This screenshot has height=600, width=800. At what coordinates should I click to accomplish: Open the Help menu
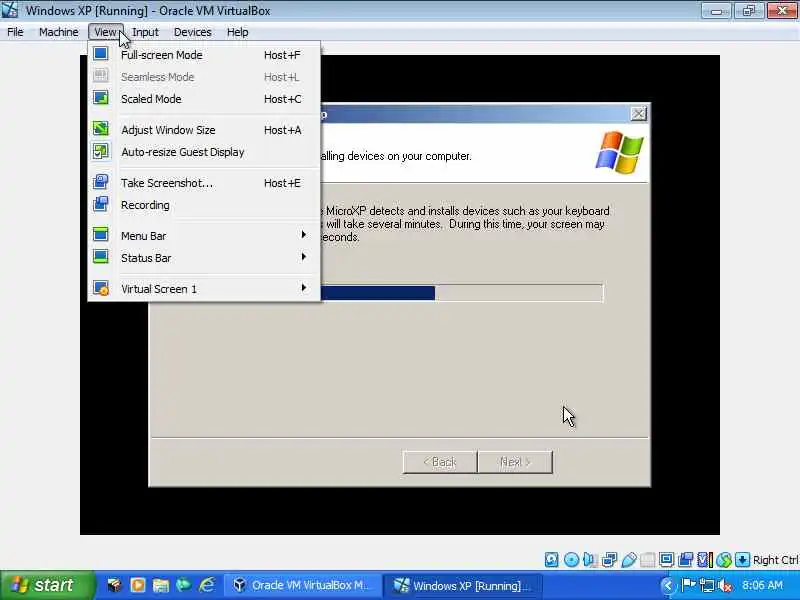pos(237,32)
